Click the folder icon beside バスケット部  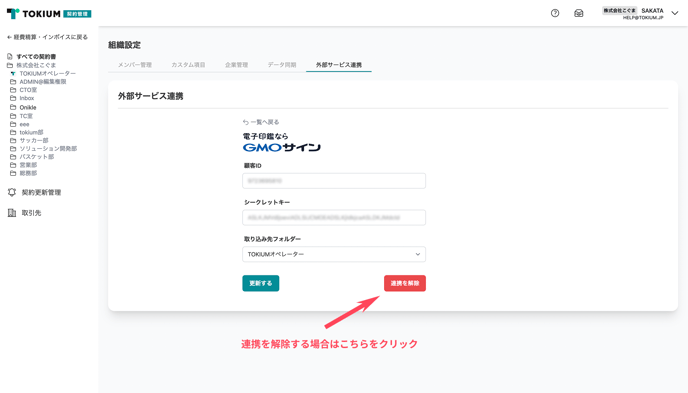click(x=13, y=157)
